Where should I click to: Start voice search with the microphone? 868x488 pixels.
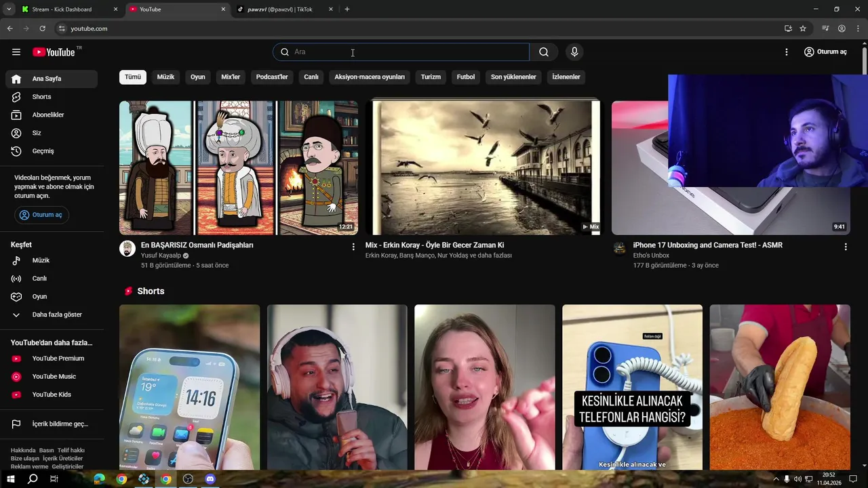pos(574,52)
